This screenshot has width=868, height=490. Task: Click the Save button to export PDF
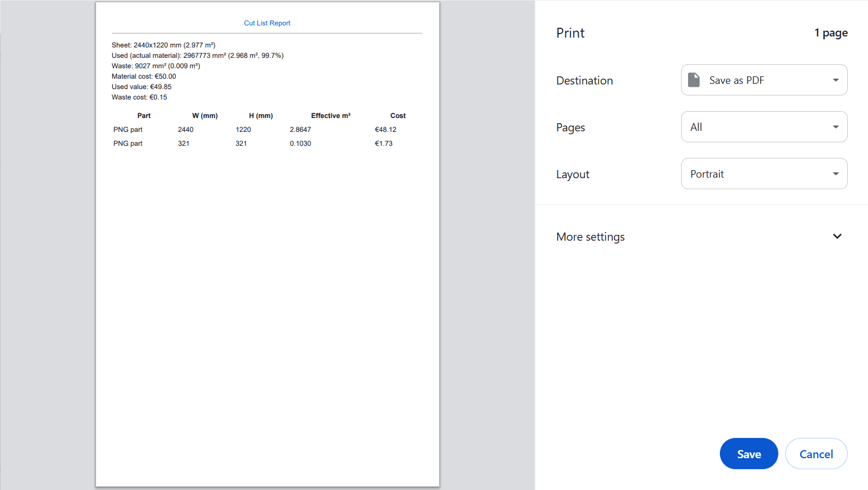749,454
